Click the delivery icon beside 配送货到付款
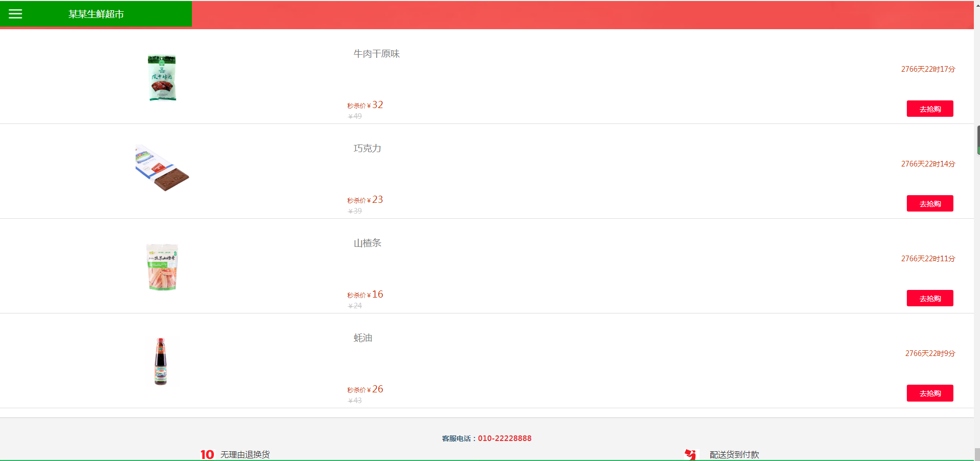Image resolution: width=980 pixels, height=461 pixels. pos(690,454)
